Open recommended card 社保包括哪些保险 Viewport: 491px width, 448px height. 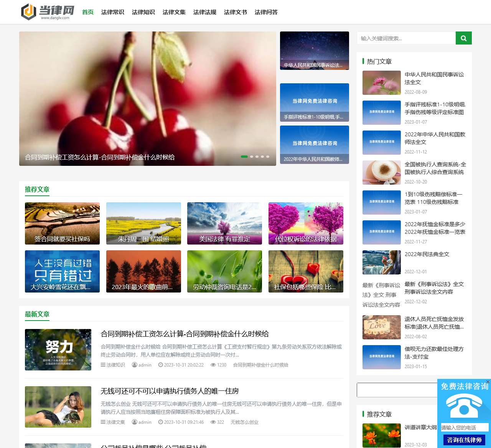[306, 271]
